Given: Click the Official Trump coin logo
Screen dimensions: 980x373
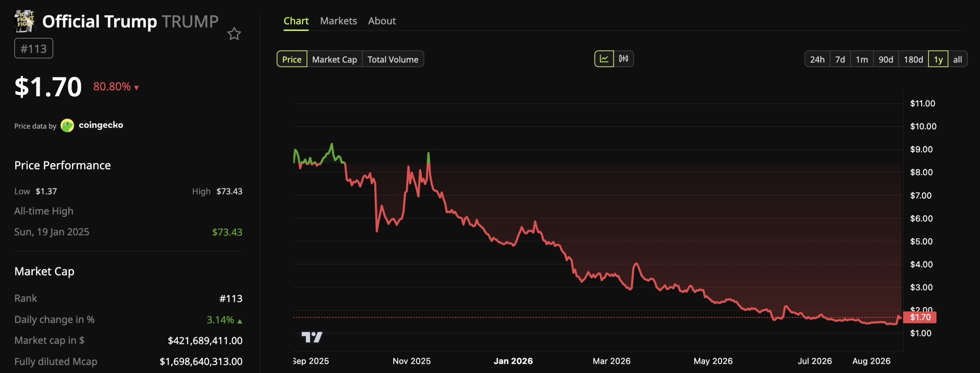Looking at the screenshot, I should pos(25,21).
